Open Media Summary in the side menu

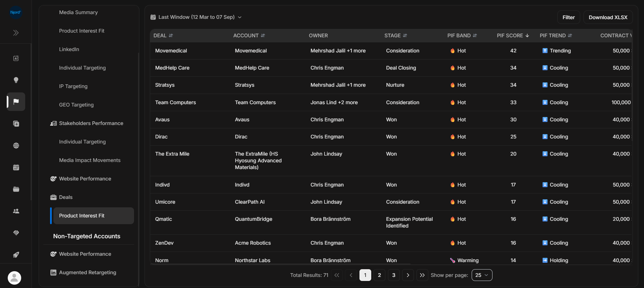coord(78,12)
